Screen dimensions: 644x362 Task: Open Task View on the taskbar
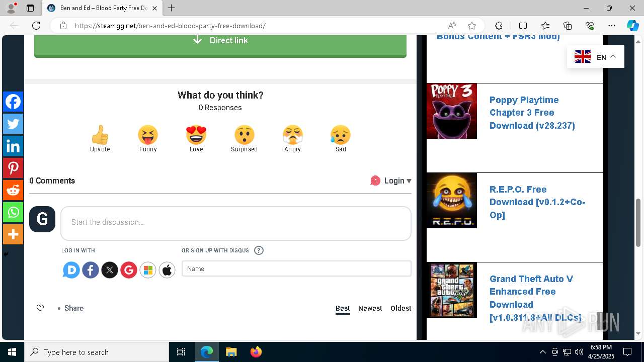(181, 352)
